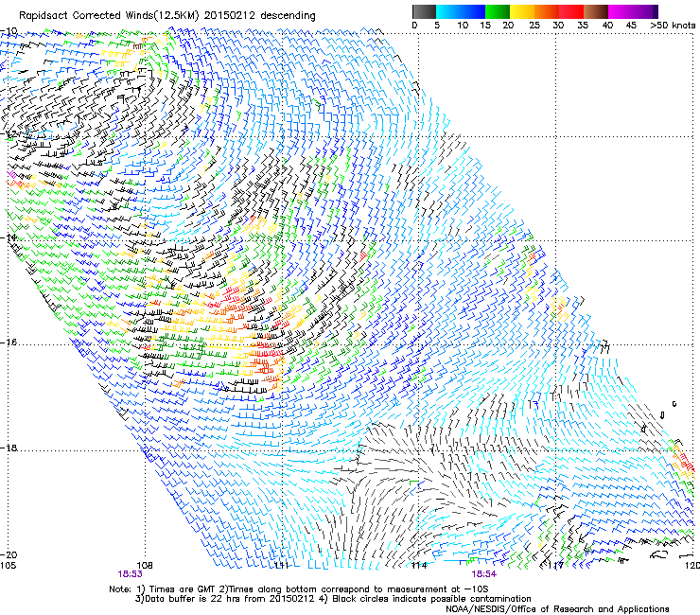Click the magenta 40-45 knots legend segment
Viewport: 700px width, 615px height.
[x=621, y=11]
